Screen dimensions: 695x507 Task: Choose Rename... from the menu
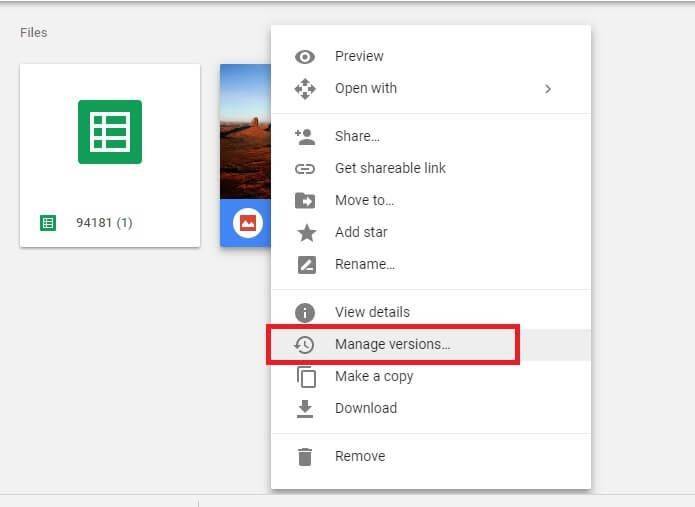tap(431, 264)
